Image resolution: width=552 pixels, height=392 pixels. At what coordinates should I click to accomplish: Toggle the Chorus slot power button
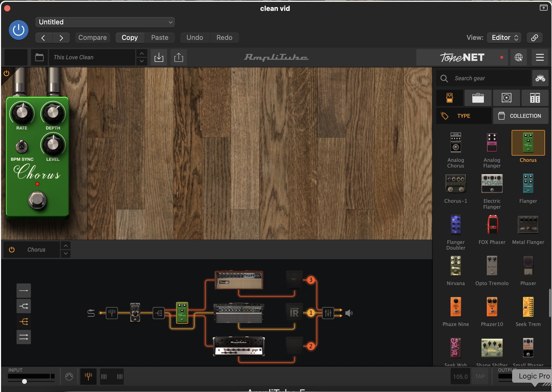12,250
